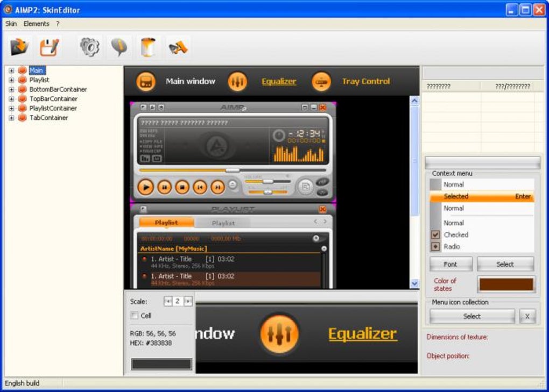
Task: Expand the TabContainer node
Action: 11,118
